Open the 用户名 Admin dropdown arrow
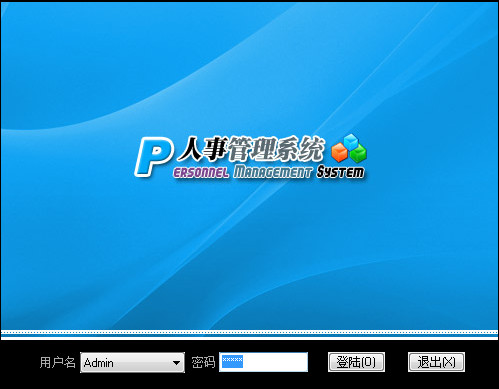This screenshot has width=499, height=389. tap(176, 363)
